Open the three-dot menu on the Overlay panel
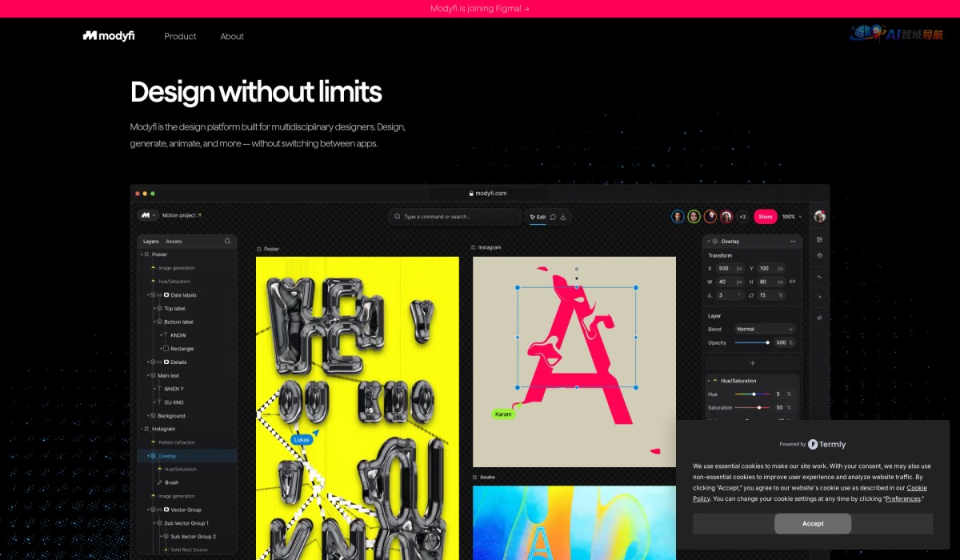 point(793,241)
